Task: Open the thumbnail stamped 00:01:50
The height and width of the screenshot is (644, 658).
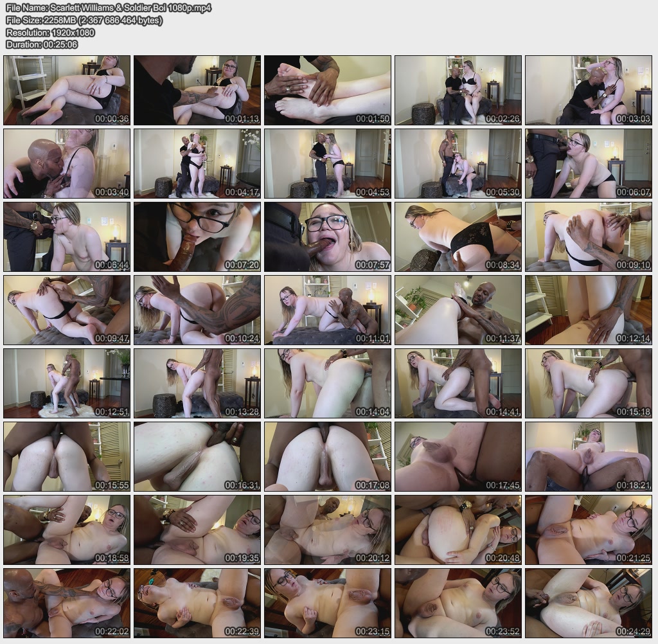Action: [328, 90]
